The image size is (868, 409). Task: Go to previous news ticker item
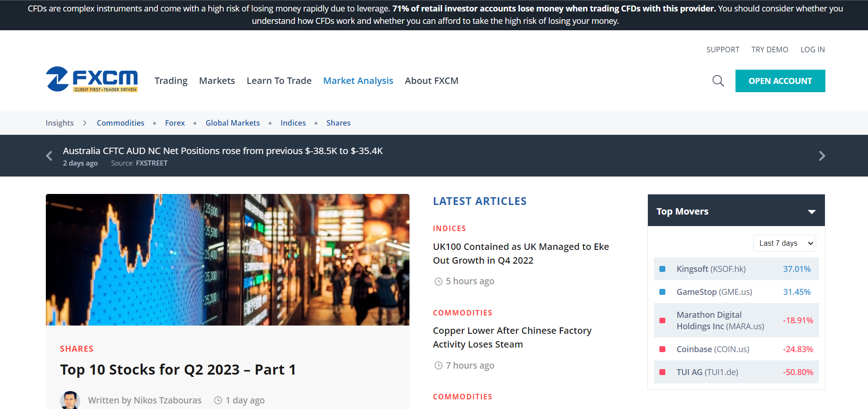click(x=50, y=156)
